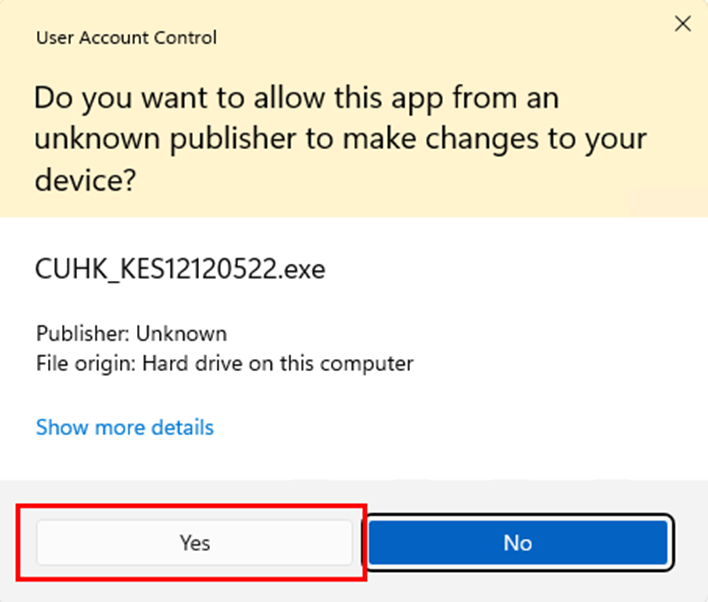The image size is (708, 602).
Task: Dismiss the prompt with the X icon
Action: (683, 23)
